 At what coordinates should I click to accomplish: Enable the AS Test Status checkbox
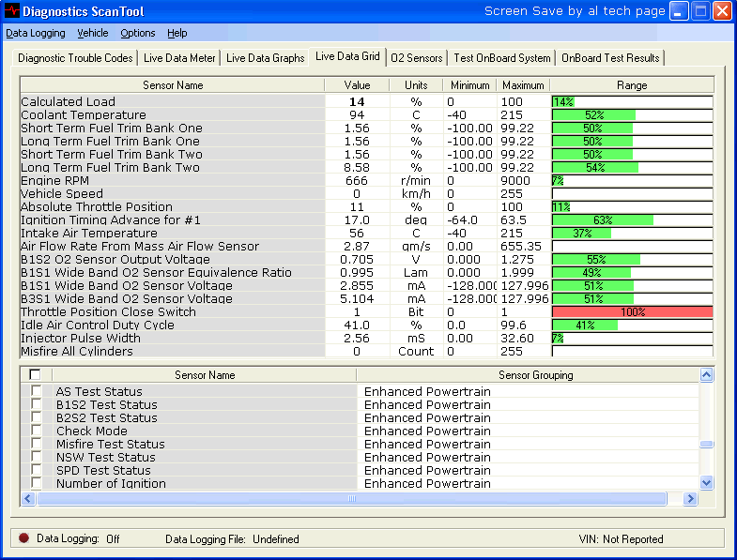[37, 391]
